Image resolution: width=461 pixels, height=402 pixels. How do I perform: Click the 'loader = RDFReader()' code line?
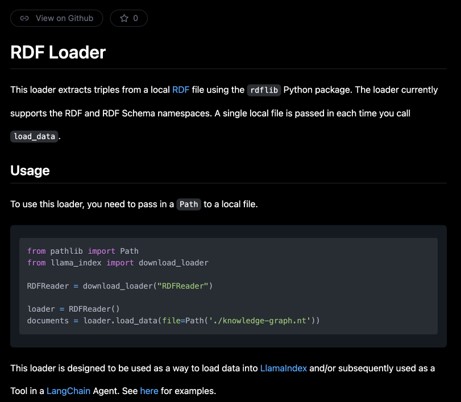tap(73, 309)
